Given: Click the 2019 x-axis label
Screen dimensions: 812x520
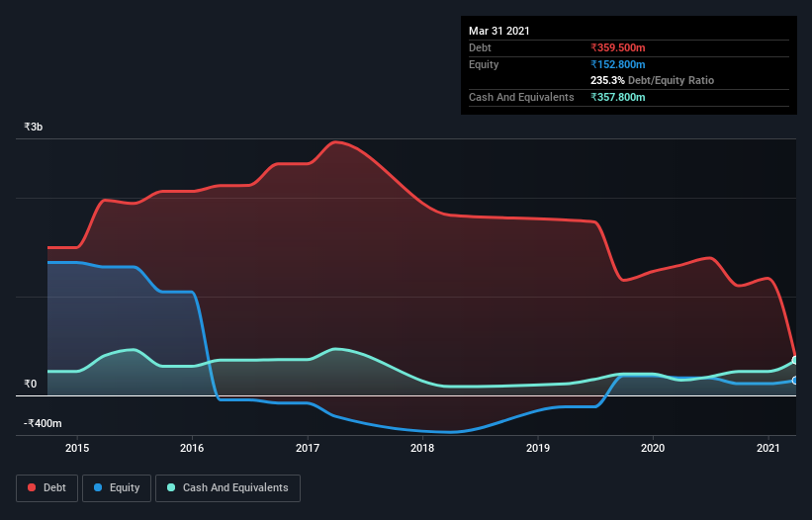Looking at the screenshot, I should (x=538, y=448).
